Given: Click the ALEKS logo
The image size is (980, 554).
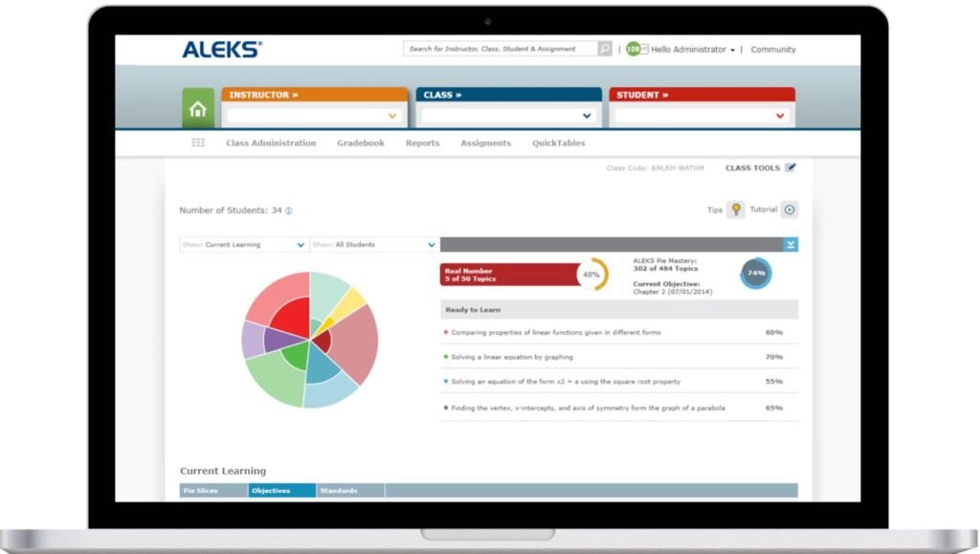Looking at the screenshot, I should 222,50.
